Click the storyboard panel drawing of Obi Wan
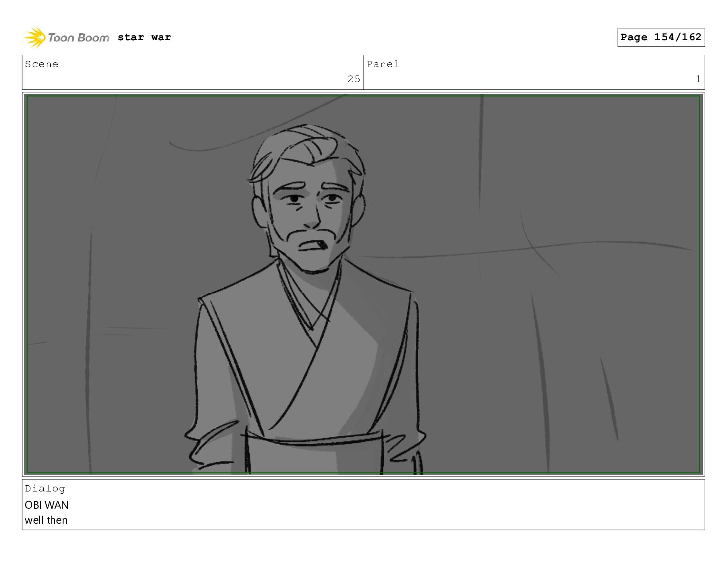Image resolution: width=728 pixels, height=563 pixels. [363, 284]
